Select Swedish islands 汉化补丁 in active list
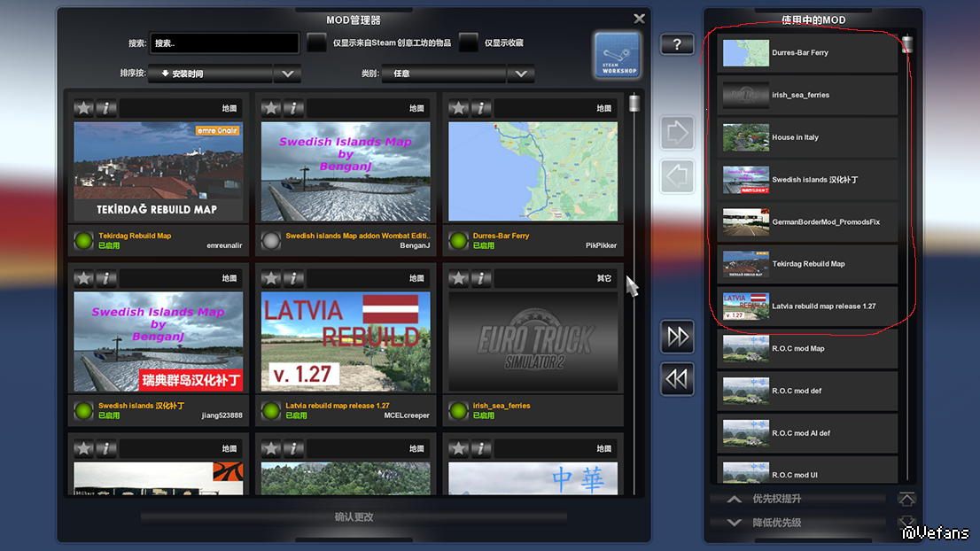This screenshot has width=980, height=551. (807, 179)
